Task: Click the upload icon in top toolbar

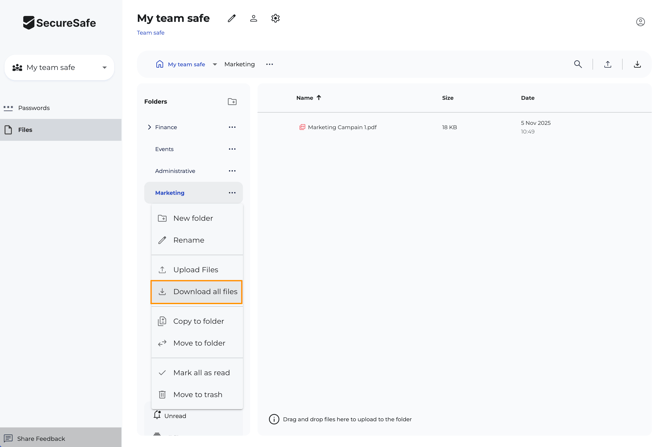Action: [607, 64]
